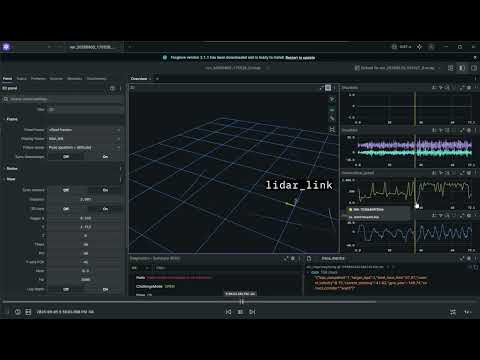The width and height of the screenshot is (480, 360).
Task: Click the crosshair icon in top bar
Action: (419, 47)
